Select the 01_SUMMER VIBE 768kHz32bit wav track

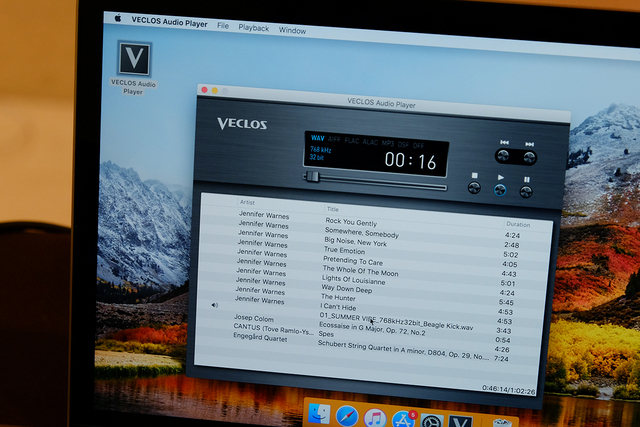396,321
